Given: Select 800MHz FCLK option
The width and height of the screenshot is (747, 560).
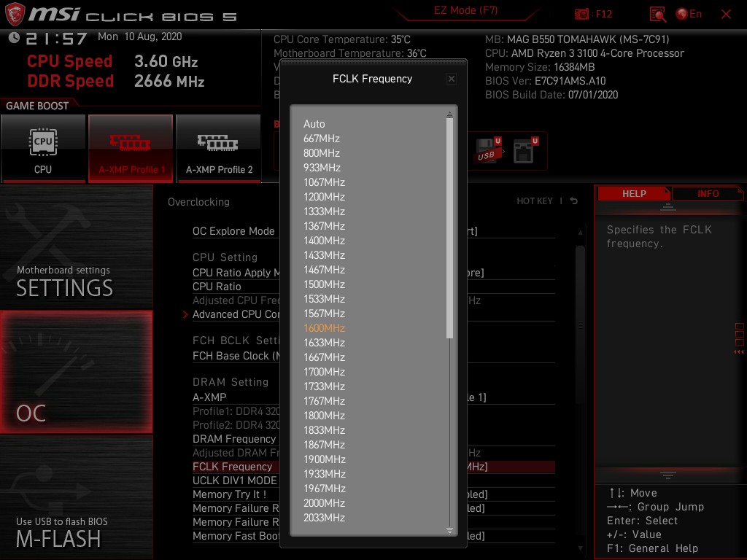Looking at the screenshot, I should [x=322, y=153].
